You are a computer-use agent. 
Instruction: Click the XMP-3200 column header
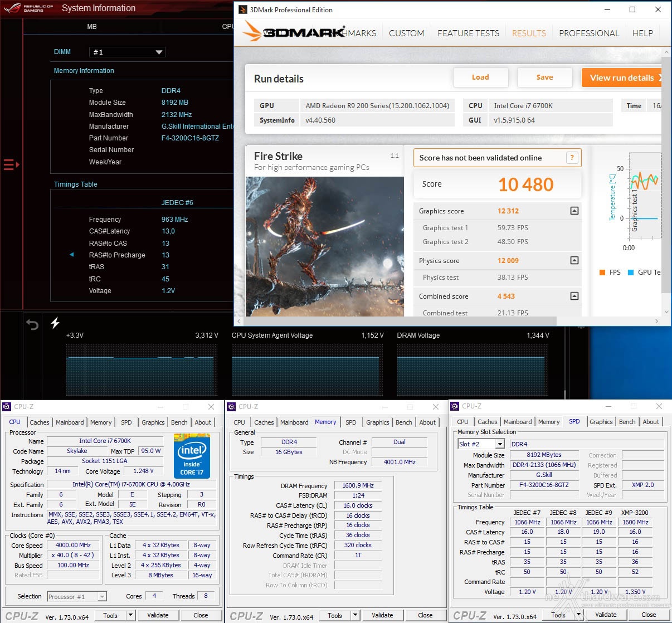(x=635, y=513)
